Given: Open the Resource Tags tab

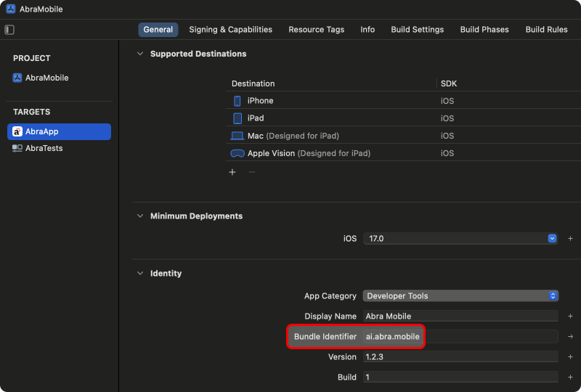Looking at the screenshot, I should click(x=316, y=30).
